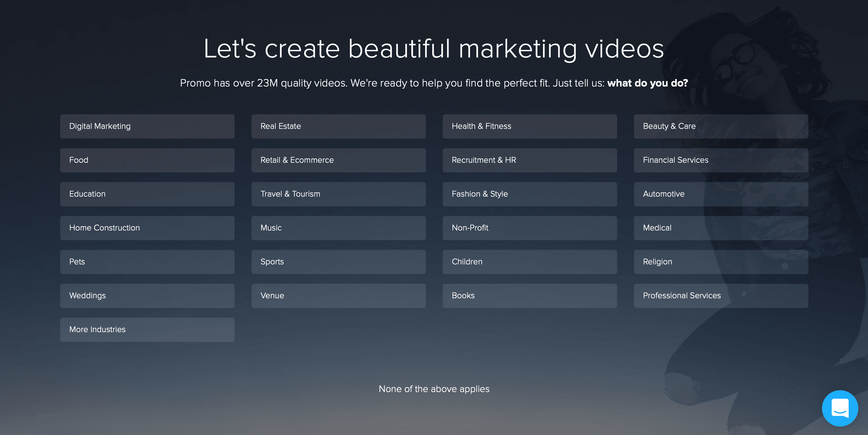Click 'None of the above applies' link
The width and height of the screenshot is (868, 435).
click(434, 389)
